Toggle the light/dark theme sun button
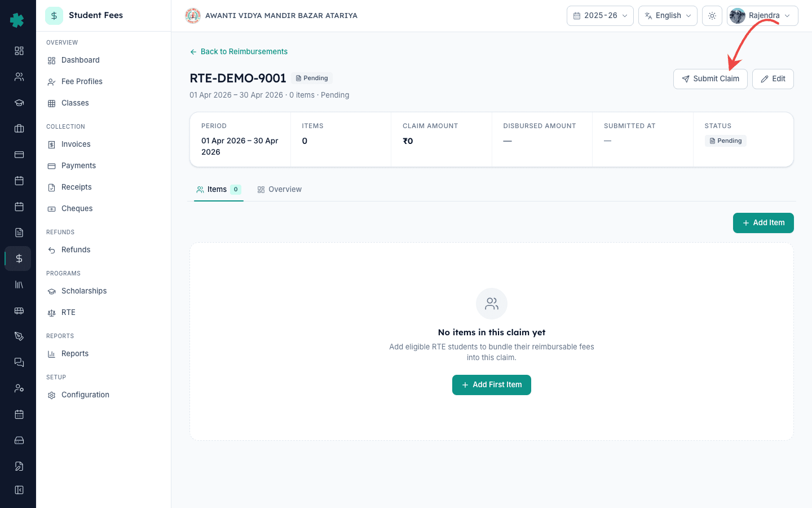Screen dimensions: 812x508 (712, 16)
